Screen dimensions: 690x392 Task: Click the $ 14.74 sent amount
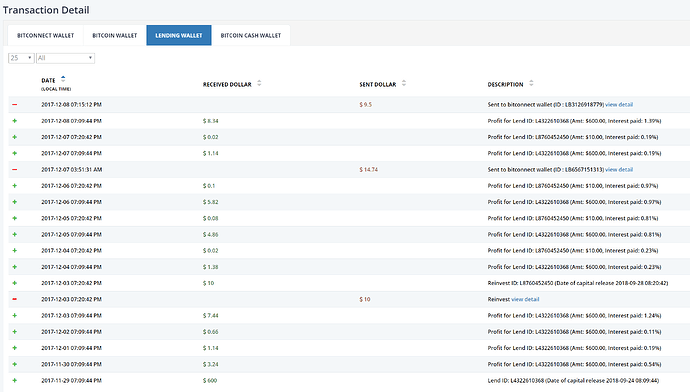coord(368,169)
